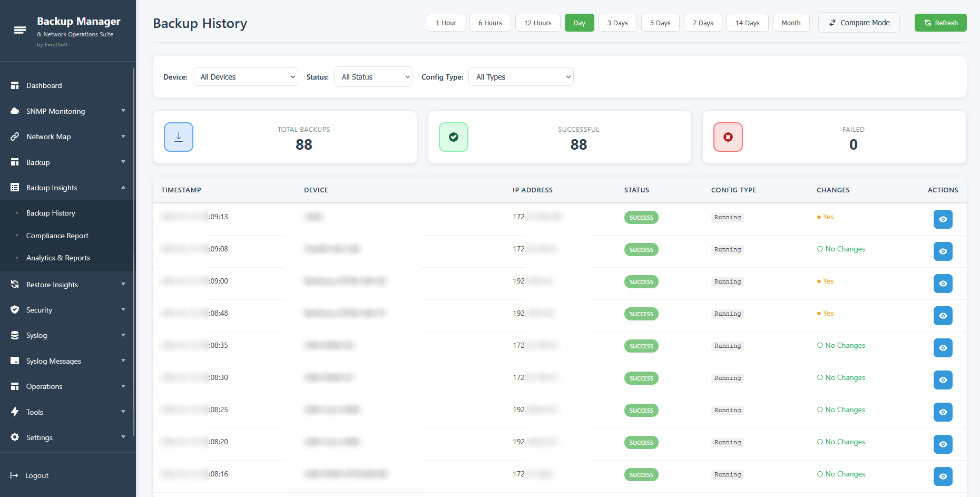Click the Total Backups download icon

click(x=179, y=137)
